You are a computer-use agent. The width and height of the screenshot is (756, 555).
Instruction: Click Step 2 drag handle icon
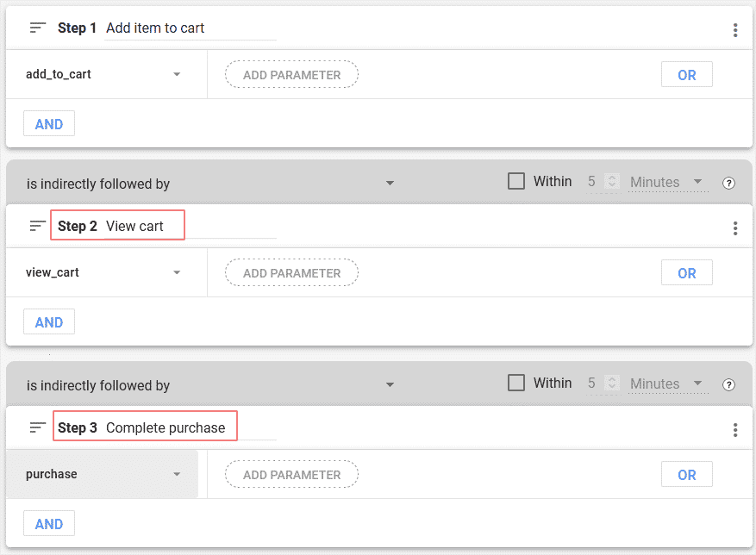tap(37, 226)
